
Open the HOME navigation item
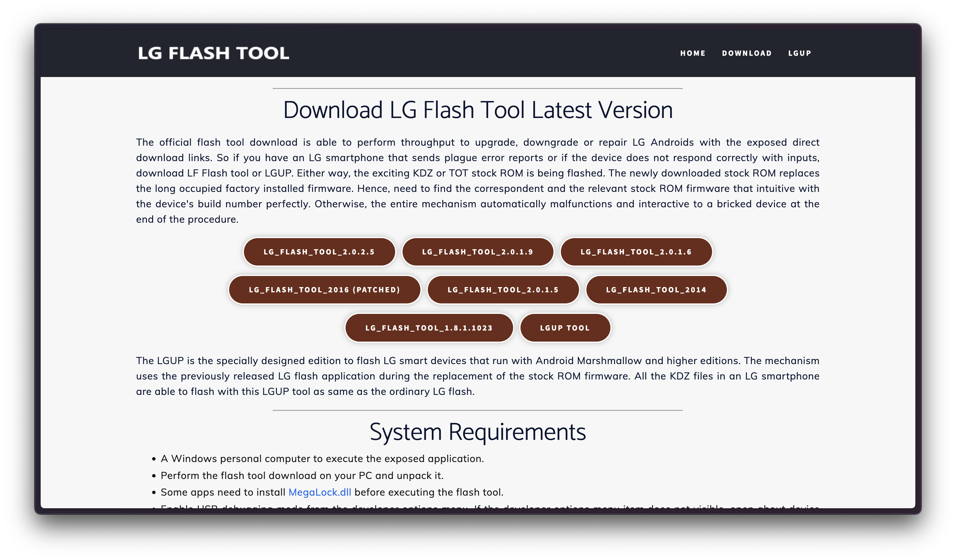(x=692, y=53)
